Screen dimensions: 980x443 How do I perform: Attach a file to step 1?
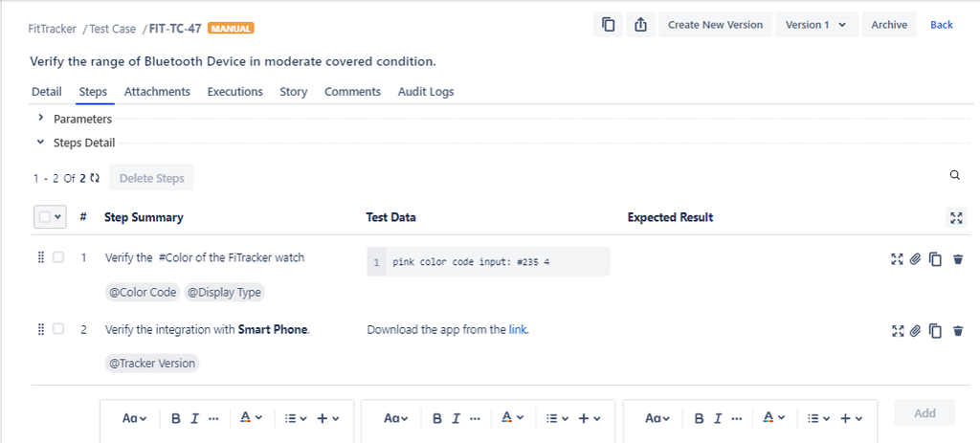915,259
